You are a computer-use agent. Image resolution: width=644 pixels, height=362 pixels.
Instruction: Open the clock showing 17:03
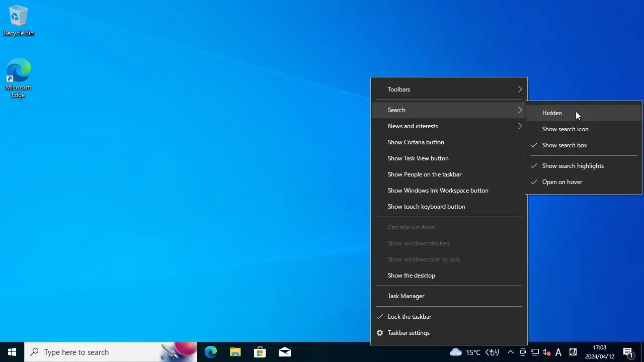pos(600,352)
